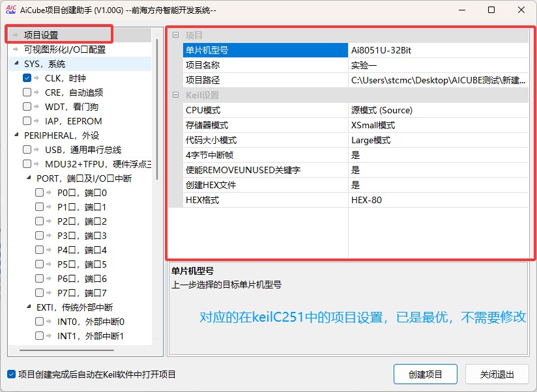This screenshot has width=537, height=392.
Task: Open the 创建HEX文件 value 是
Action: pos(438,185)
